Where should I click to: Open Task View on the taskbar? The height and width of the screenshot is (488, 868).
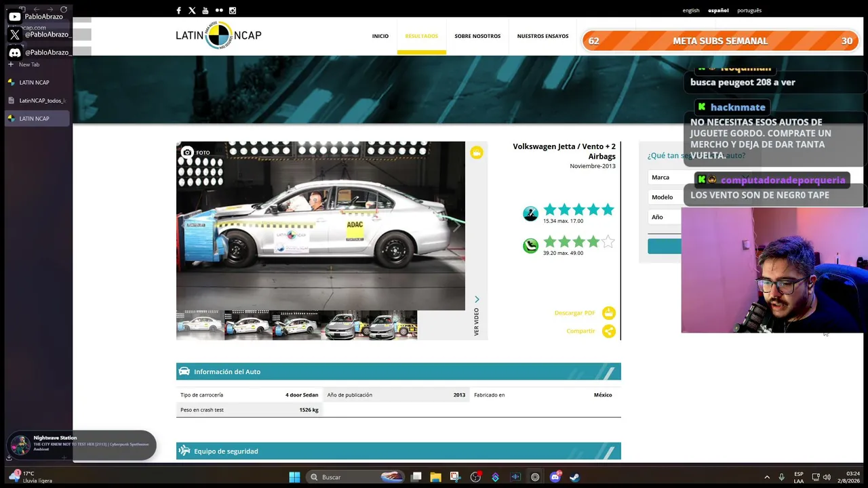click(x=416, y=477)
